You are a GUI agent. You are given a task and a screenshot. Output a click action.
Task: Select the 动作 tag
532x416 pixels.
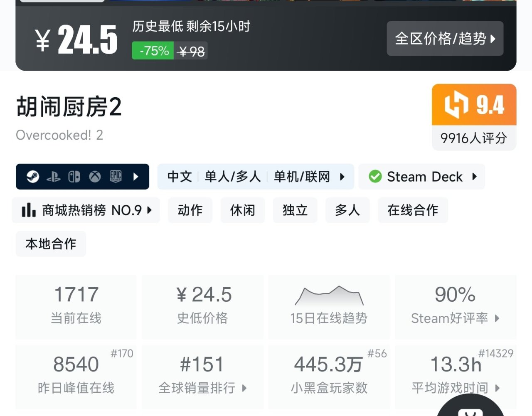coord(190,210)
